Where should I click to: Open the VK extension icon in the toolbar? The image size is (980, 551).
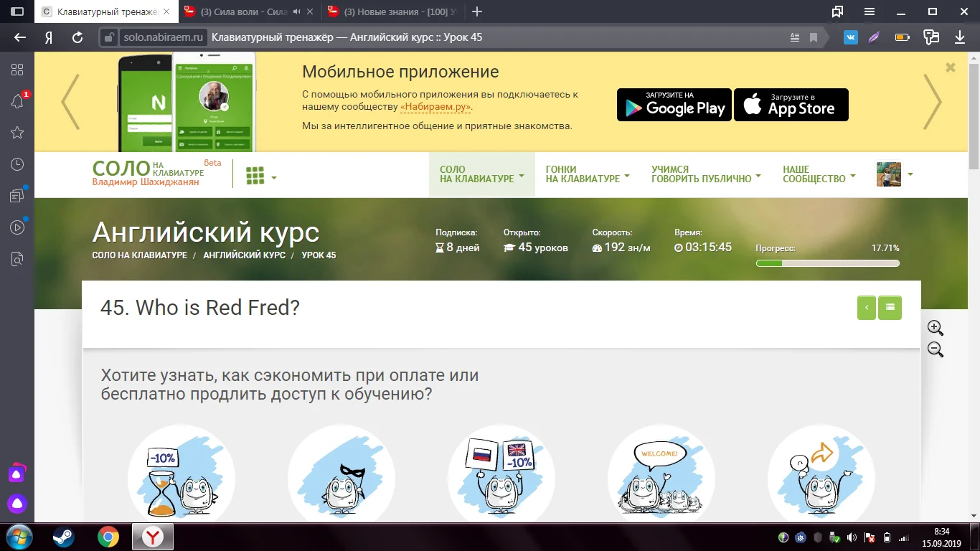[x=850, y=37]
